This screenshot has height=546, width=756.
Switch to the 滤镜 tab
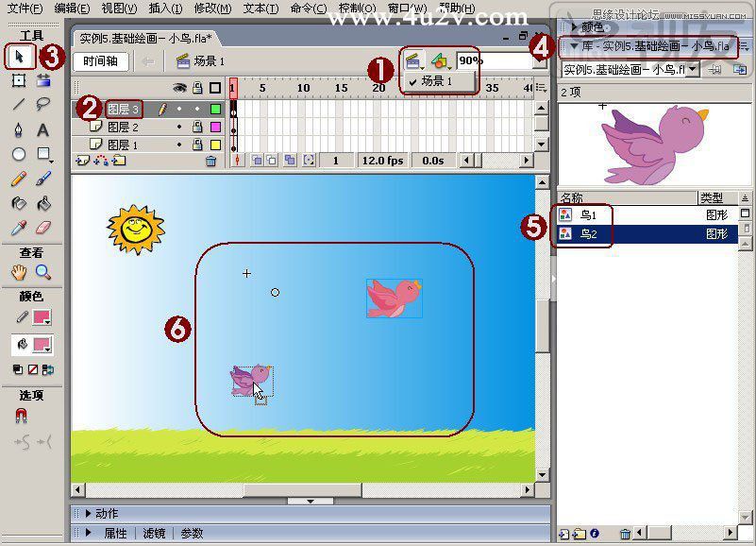pyautogui.click(x=154, y=533)
